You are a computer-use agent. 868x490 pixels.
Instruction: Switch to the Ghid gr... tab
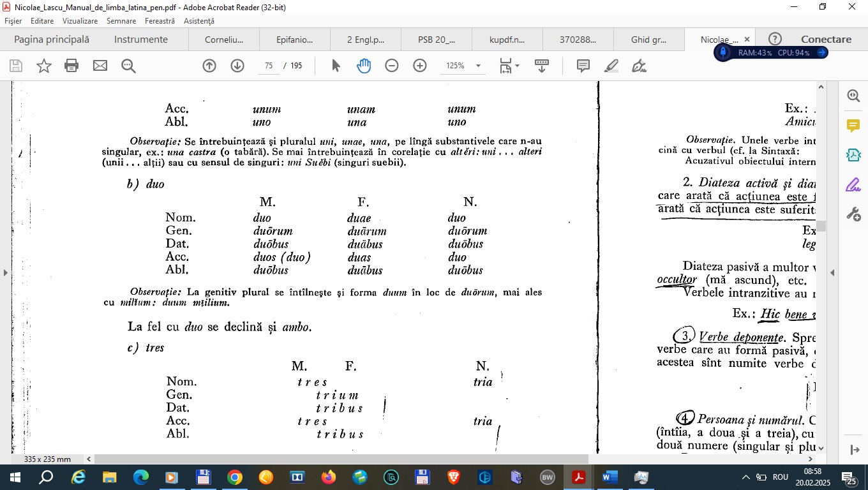(x=648, y=40)
